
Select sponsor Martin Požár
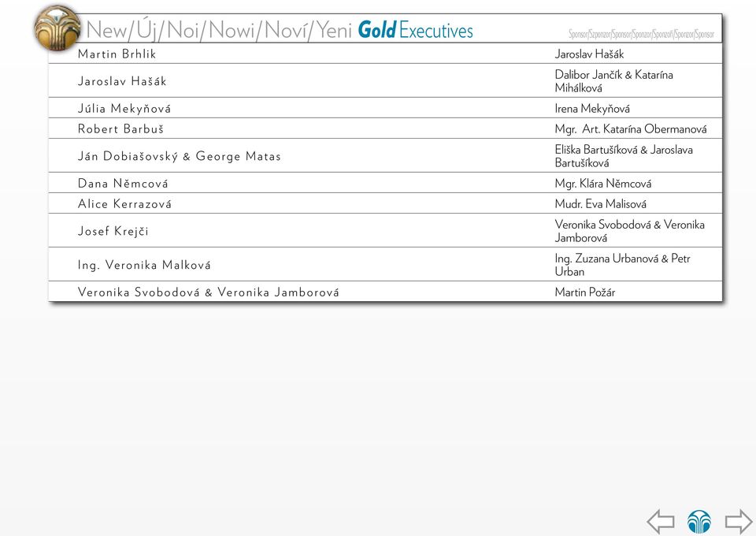coord(585,292)
